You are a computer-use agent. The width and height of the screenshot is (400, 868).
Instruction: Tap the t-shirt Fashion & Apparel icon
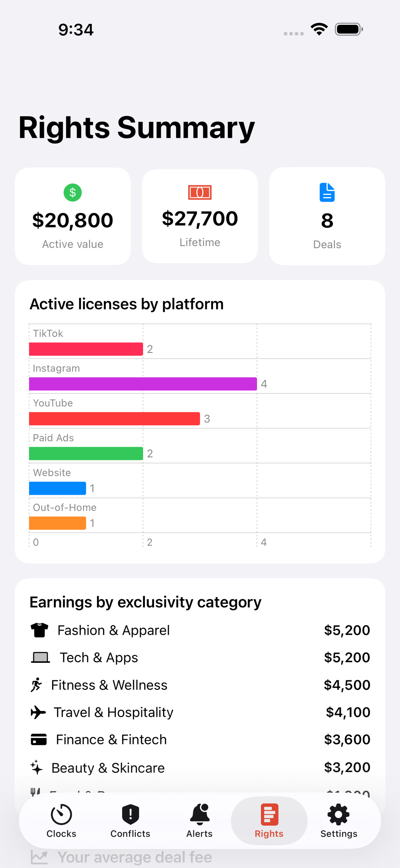[x=40, y=630]
